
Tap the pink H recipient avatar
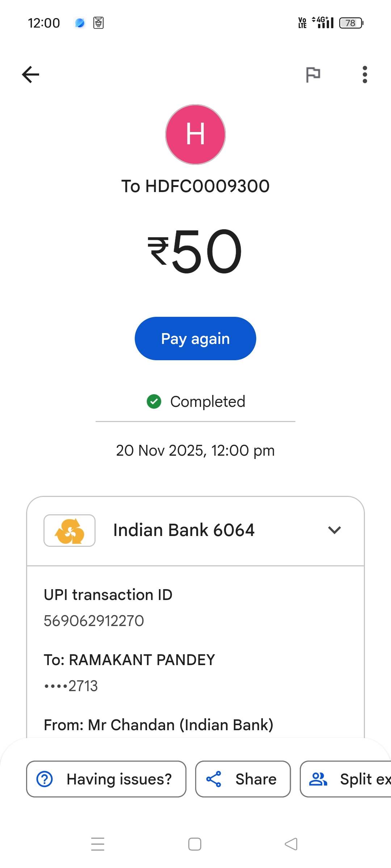[195, 135]
